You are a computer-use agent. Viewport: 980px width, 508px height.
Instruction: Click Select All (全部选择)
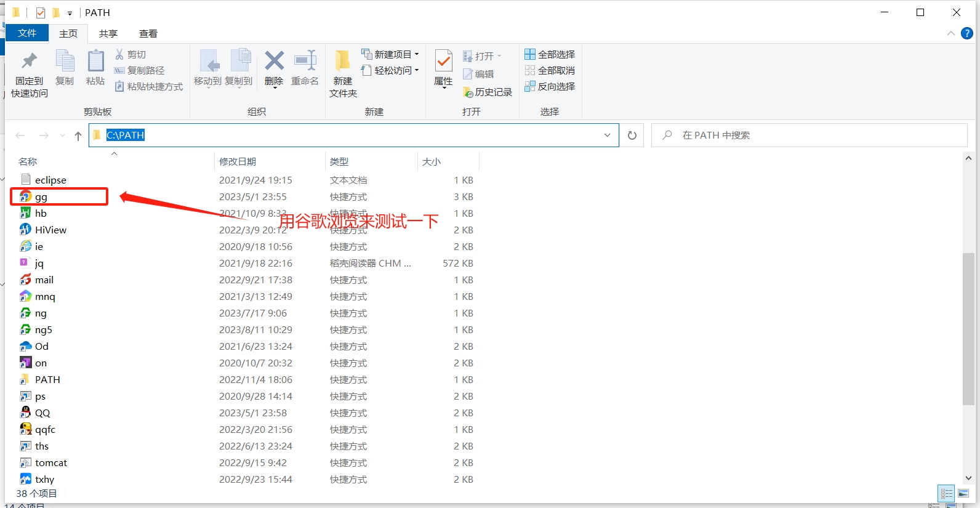pyautogui.click(x=550, y=54)
